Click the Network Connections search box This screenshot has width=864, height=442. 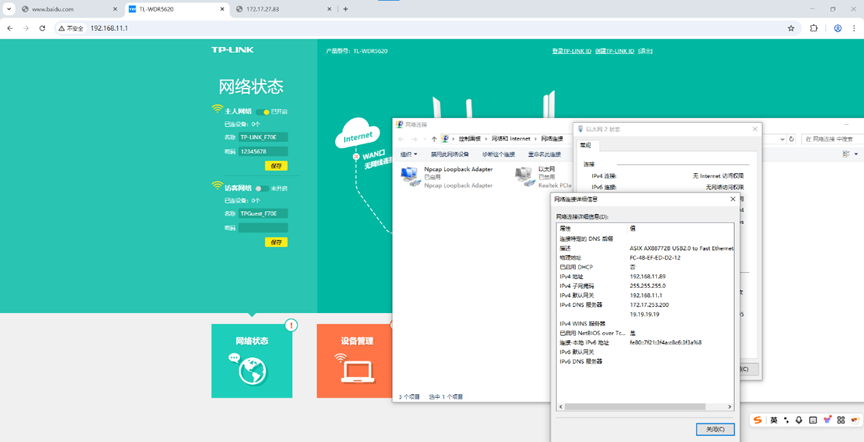832,139
